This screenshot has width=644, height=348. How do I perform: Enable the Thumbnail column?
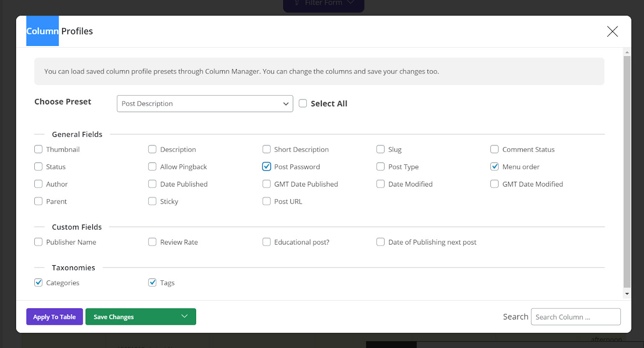38,149
